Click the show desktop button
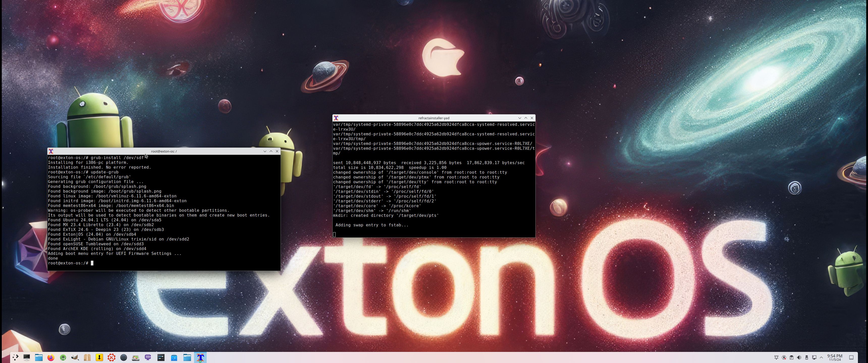Screen dimensions: 868x363 pos(851,357)
